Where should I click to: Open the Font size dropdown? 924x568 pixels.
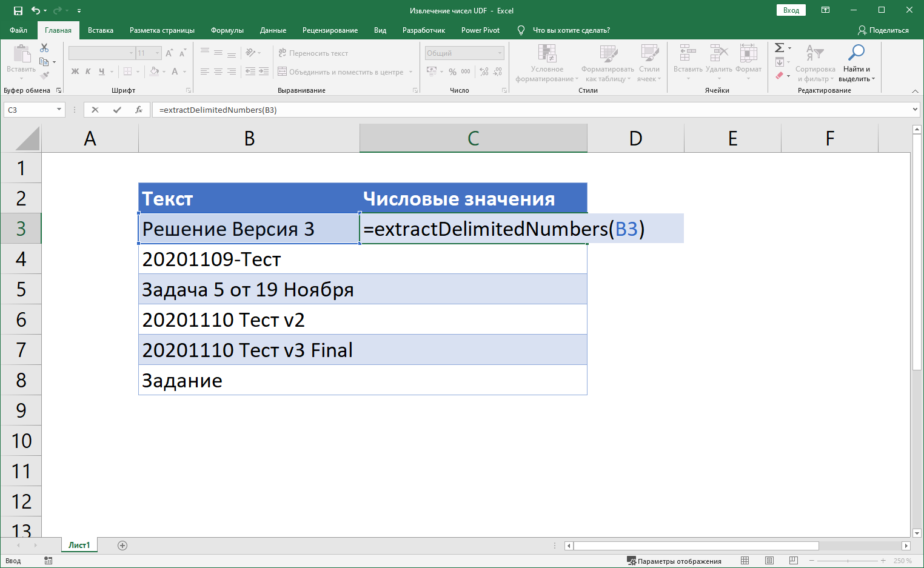pos(148,53)
